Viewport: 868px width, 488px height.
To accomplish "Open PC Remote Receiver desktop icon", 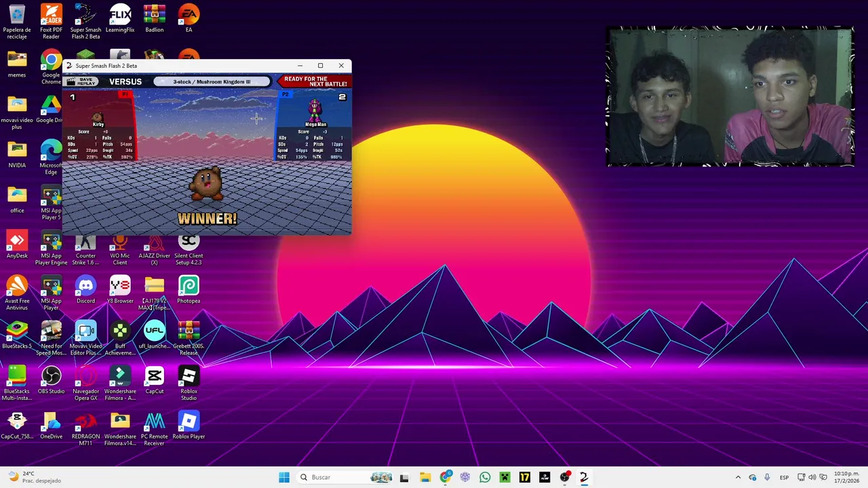I will click(x=154, y=428).
